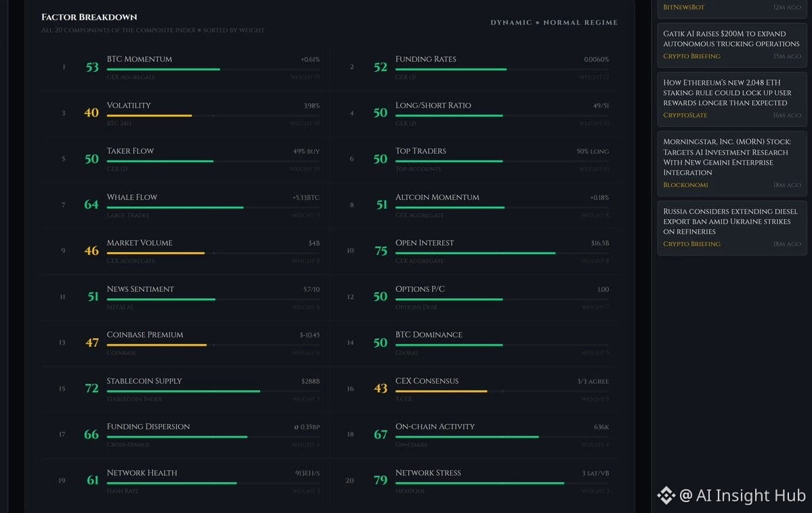Screen dimensions: 812x513
Task: Click the 49% BUY Taker Flow value
Action: [x=306, y=151]
